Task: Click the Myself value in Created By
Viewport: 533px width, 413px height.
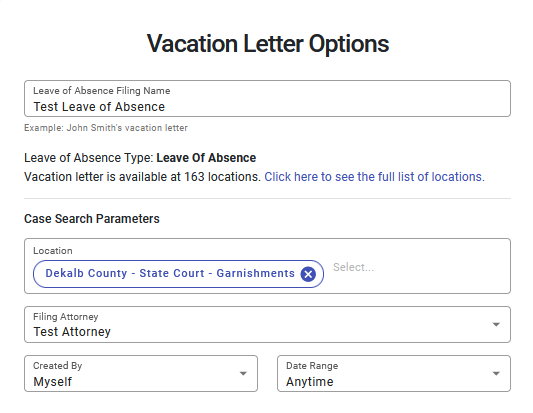Action: [52, 381]
